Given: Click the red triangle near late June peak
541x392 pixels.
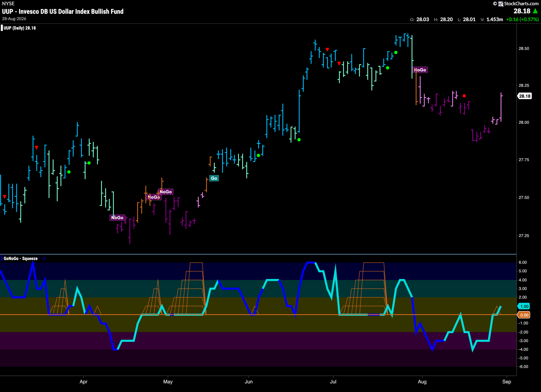Looking at the screenshot, I should [x=327, y=50].
